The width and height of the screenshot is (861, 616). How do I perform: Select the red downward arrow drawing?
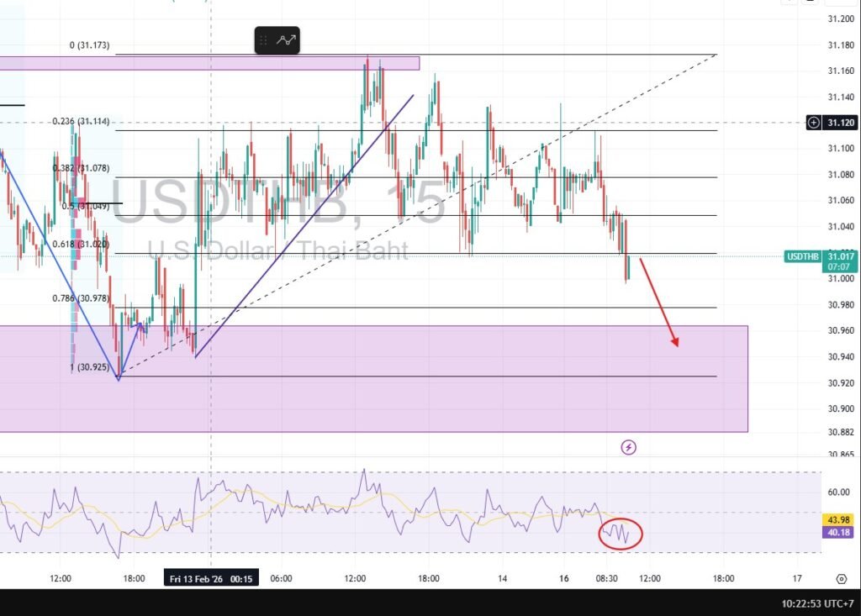(658, 303)
